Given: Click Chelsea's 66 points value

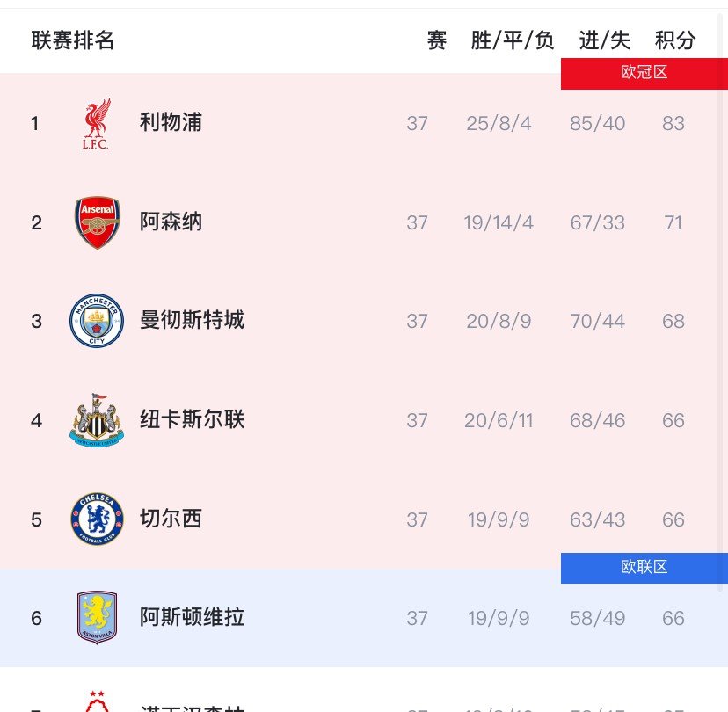Looking at the screenshot, I should 673,519.
